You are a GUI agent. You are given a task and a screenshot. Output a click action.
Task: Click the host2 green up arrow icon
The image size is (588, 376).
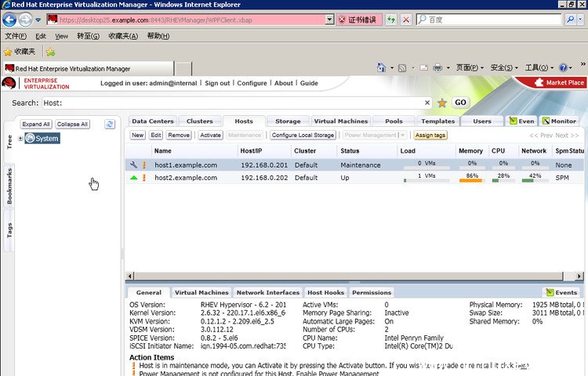point(133,178)
